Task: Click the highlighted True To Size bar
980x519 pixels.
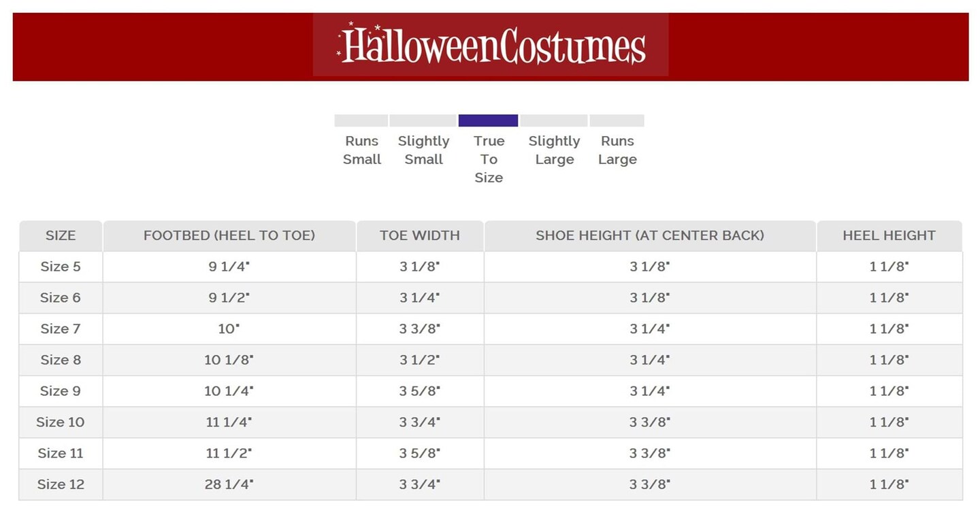Action: 488,120
